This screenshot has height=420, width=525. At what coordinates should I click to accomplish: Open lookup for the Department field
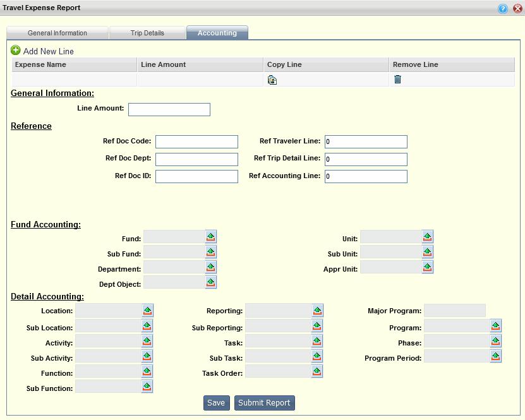coord(211,267)
